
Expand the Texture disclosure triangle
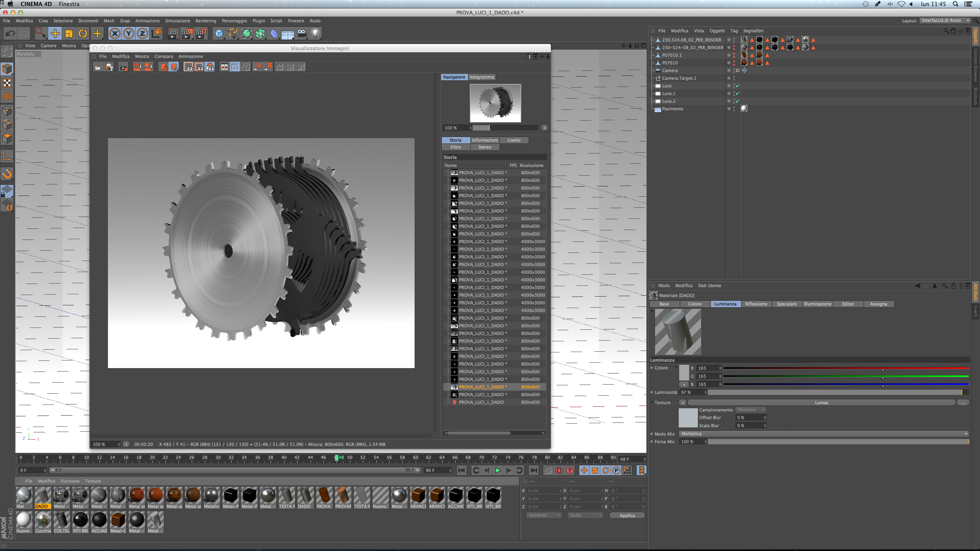click(652, 403)
